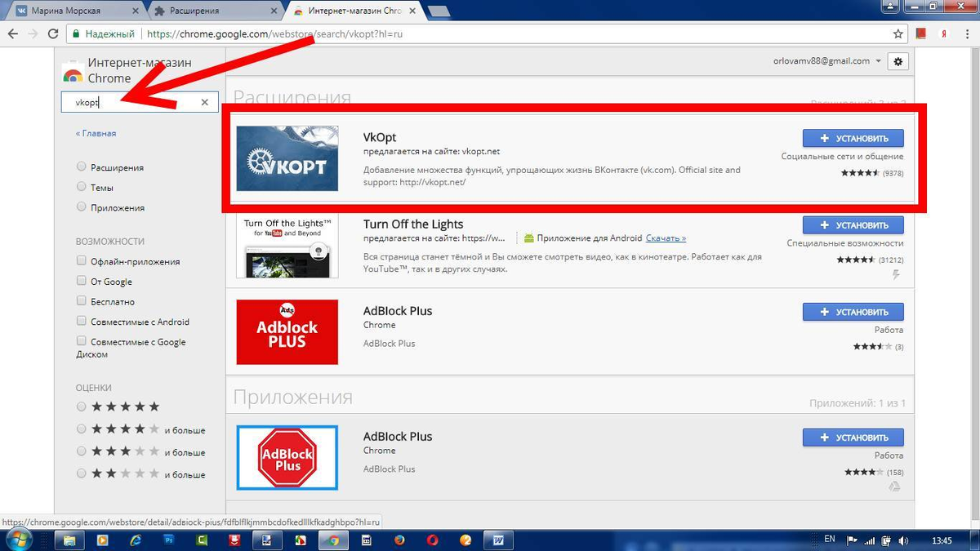This screenshot has width=980, height=551.
Task: Select two stars и больше rating
Action: pos(81,473)
